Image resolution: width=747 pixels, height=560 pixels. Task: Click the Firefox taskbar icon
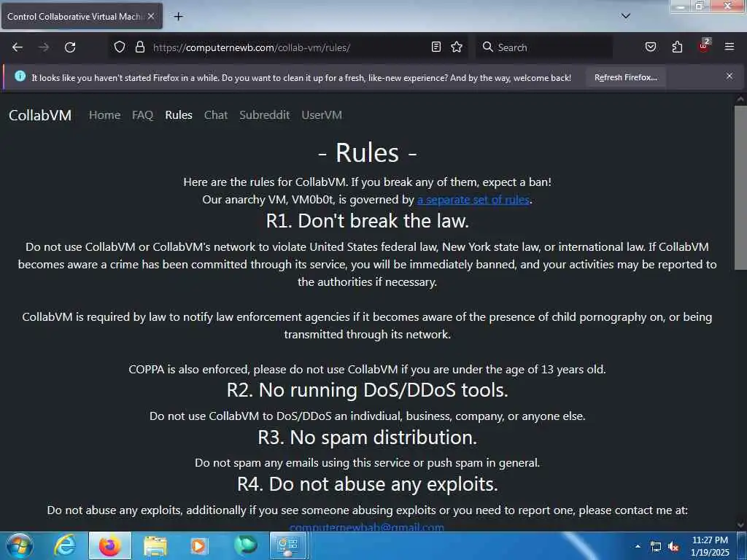point(109,545)
